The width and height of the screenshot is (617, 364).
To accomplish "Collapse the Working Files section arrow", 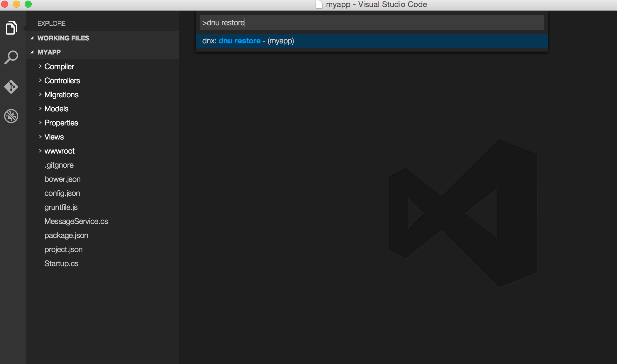I will [32, 38].
